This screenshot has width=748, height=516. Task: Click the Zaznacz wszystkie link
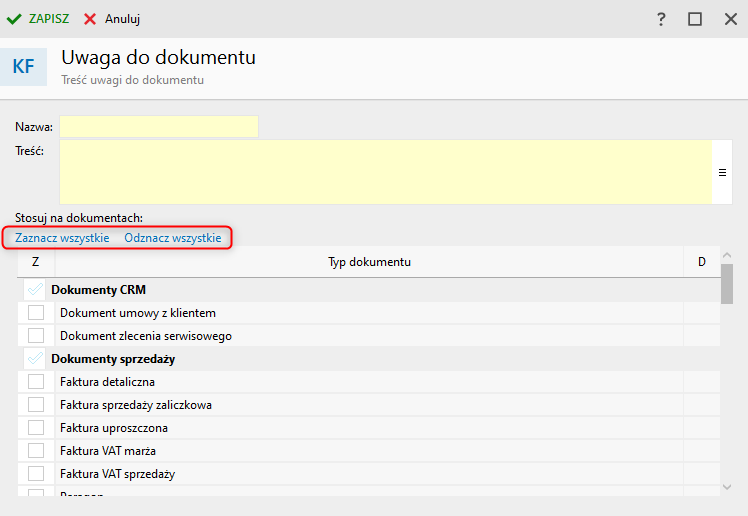pos(62,238)
